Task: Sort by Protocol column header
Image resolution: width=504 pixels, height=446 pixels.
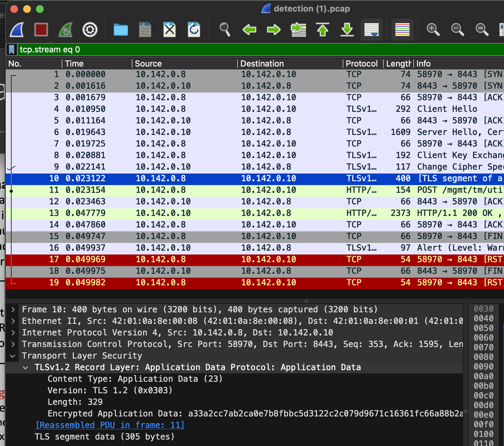Action: 363,64
